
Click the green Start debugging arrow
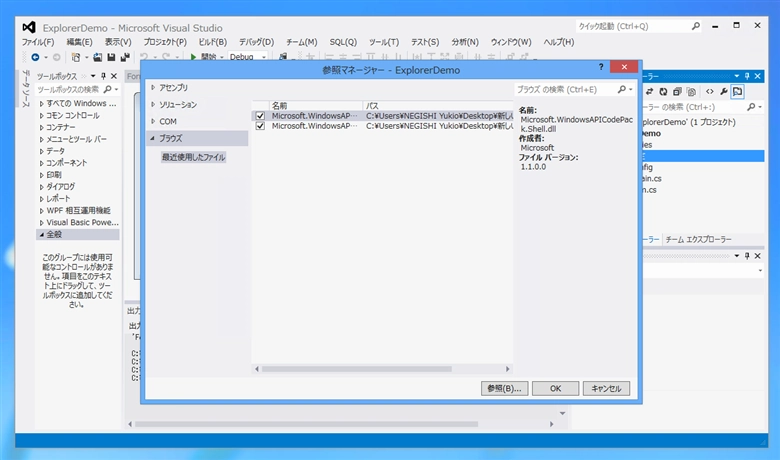click(x=193, y=57)
